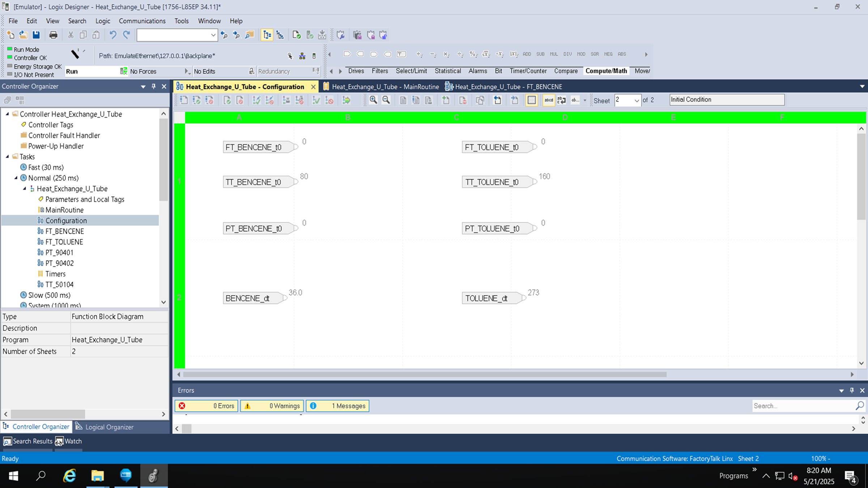
Task: Click the Verify Controller icon
Action: tap(310, 35)
